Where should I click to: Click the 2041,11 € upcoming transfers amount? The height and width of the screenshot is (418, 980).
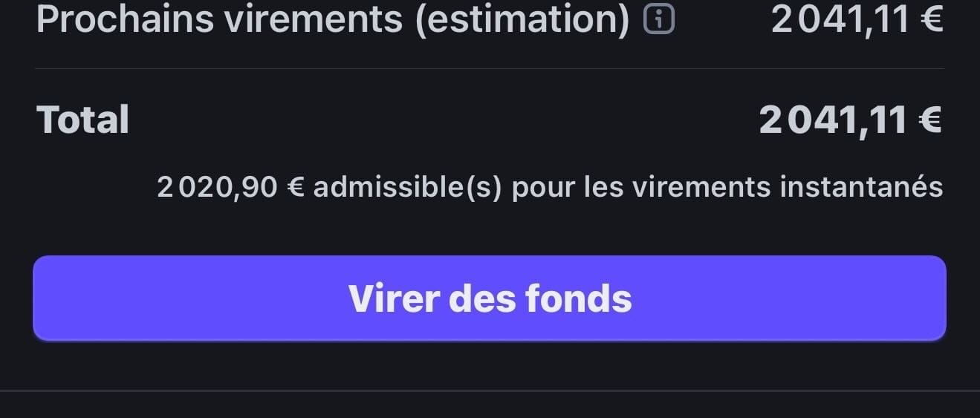pyautogui.click(x=857, y=19)
